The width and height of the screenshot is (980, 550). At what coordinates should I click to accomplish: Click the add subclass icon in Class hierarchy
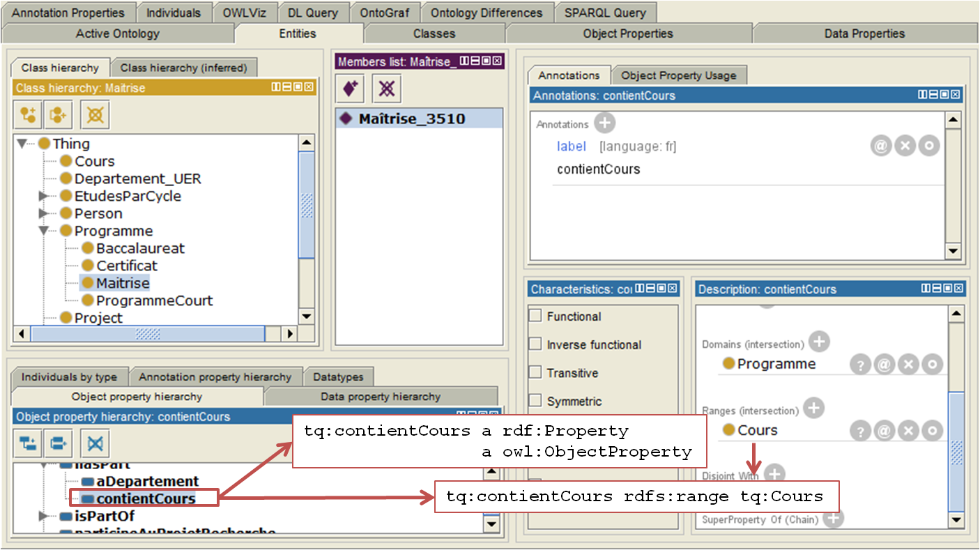[28, 114]
